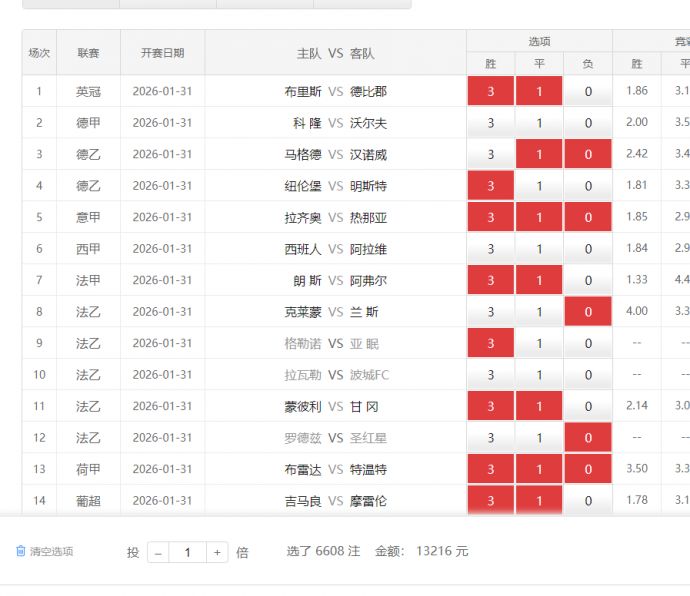Viewport: 690px width, 596px height.
Task: Select draw (1) for 拉瓦勒 vs 波城FC
Action: (x=539, y=375)
